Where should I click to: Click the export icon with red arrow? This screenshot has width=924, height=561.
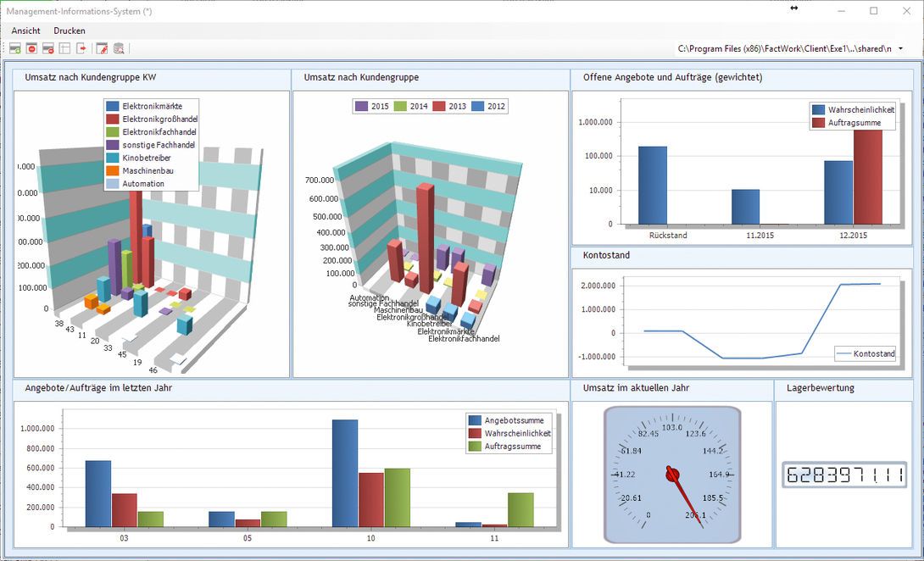82,48
